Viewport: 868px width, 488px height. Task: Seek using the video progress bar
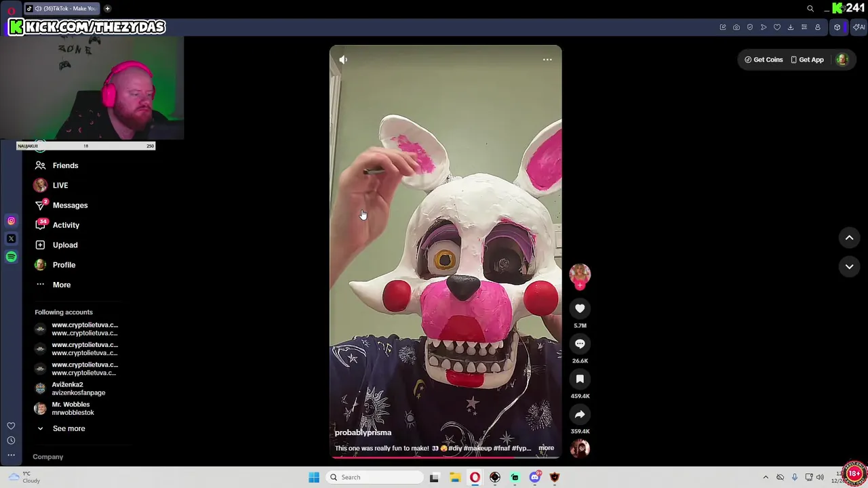pyautogui.click(x=446, y=457)
